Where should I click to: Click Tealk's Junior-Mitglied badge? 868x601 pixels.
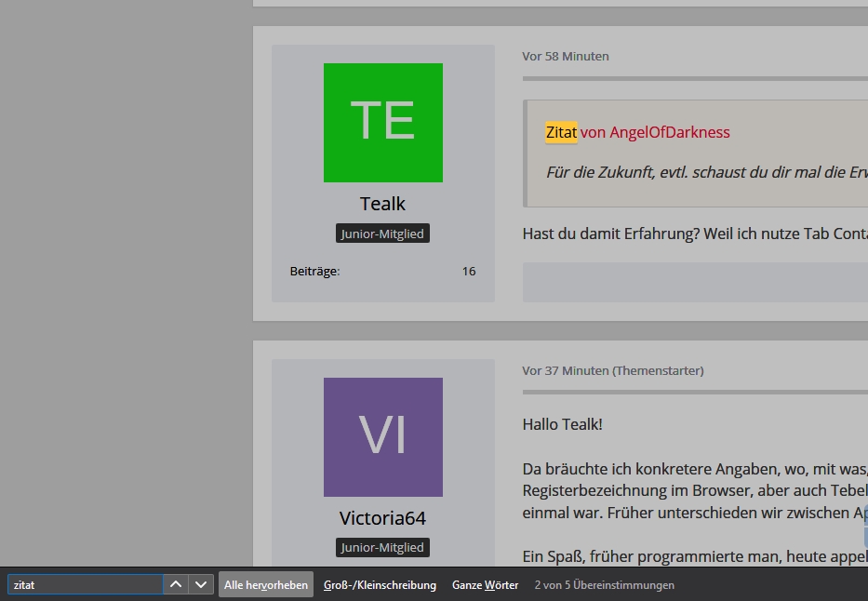382,234
